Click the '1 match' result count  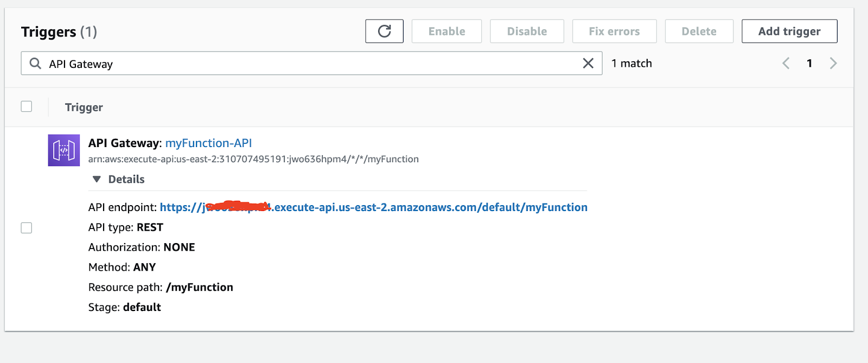[x=631, y=63]
